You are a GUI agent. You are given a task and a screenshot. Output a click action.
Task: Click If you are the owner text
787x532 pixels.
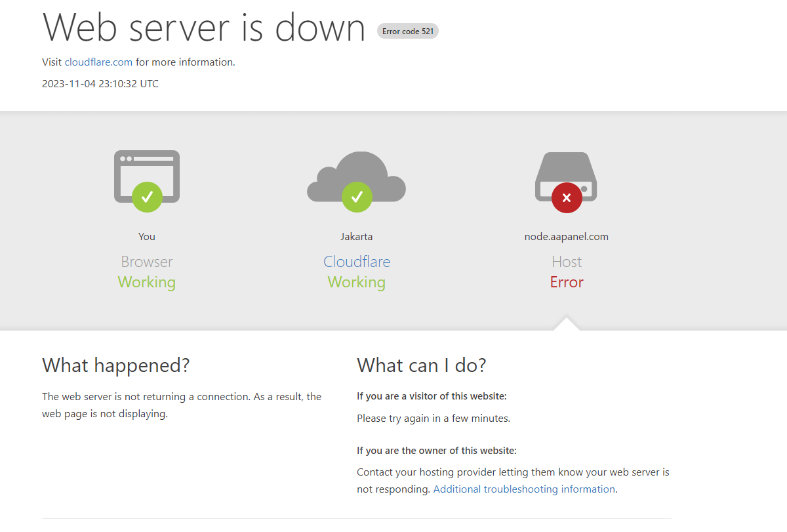[437, 451]
